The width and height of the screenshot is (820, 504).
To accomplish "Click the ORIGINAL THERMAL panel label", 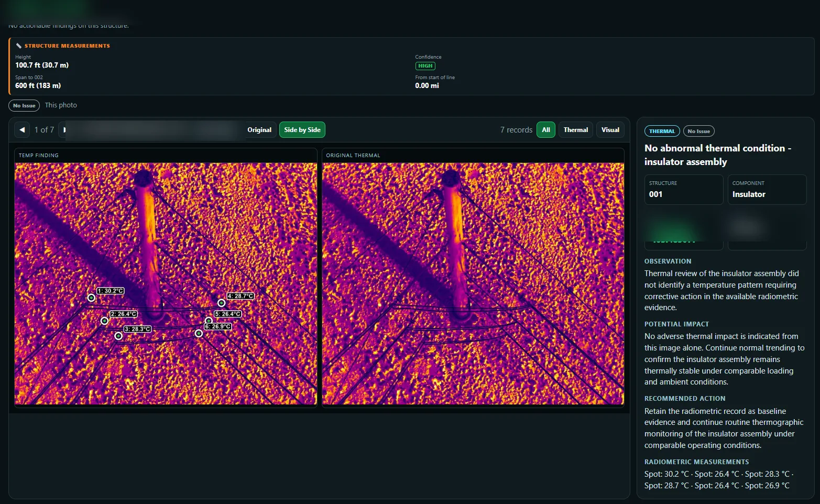I will pos(353,156).
